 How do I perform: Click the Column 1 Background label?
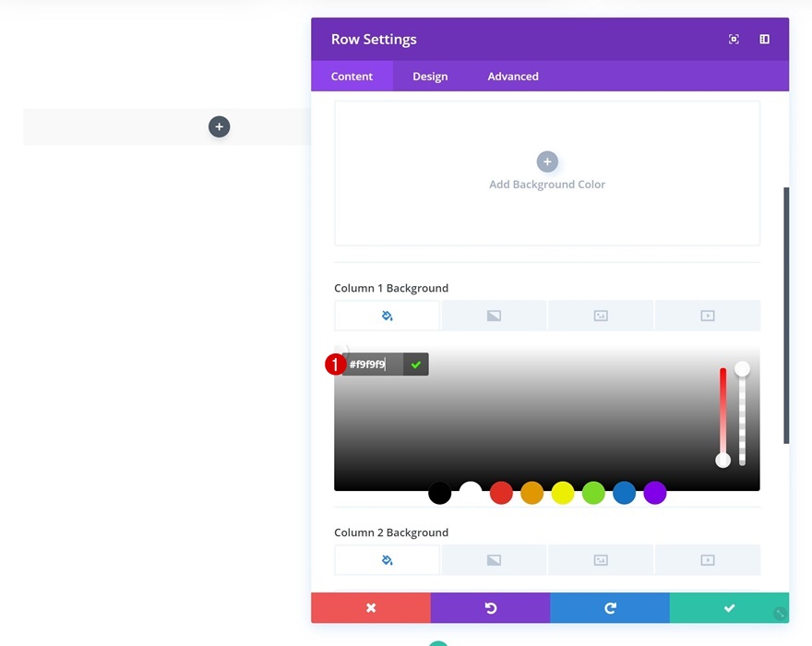(391, 288)
